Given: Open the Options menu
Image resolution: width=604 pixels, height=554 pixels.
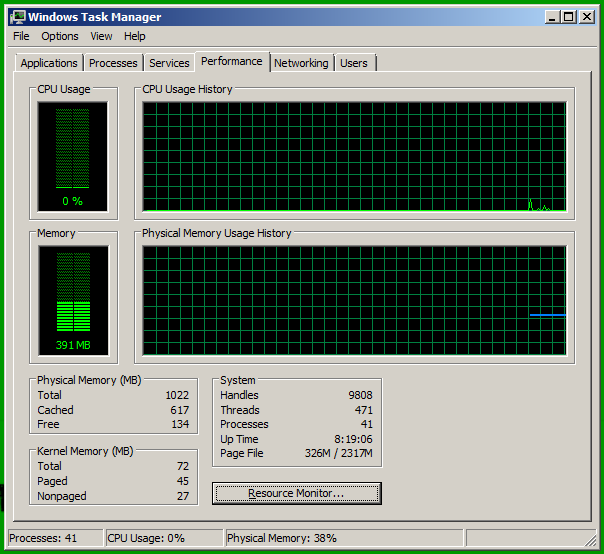Looking at the screenshot, I should point(60,36).
